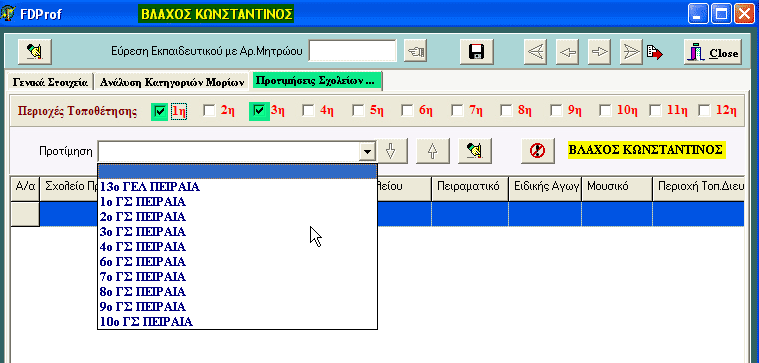Image resolution: width=759 pixels, height=363 pixels.
Task: Switch to Γενικά Στοιχεία tab
Action: point(50,82)
